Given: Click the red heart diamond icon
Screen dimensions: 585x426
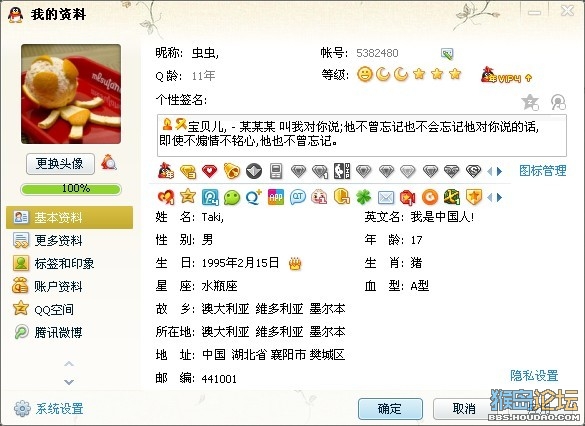Looking at the screenshot, I should tap(209, 171).
